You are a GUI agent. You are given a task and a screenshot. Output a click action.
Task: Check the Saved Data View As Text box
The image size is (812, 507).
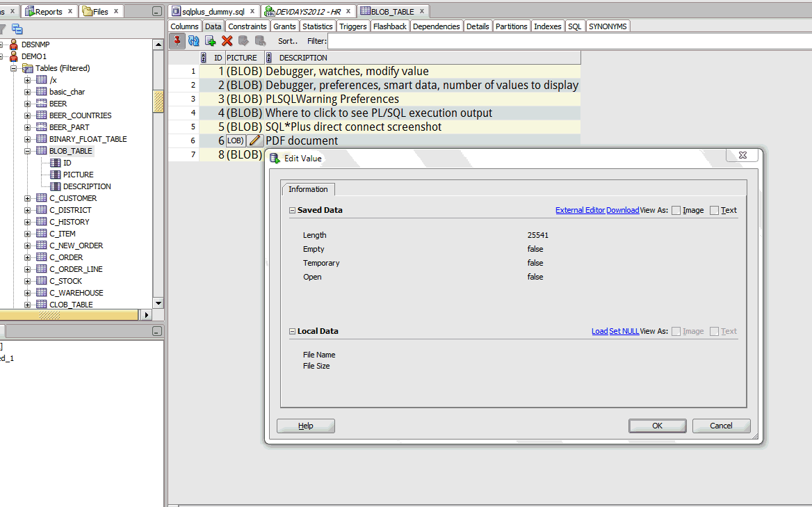714,211
